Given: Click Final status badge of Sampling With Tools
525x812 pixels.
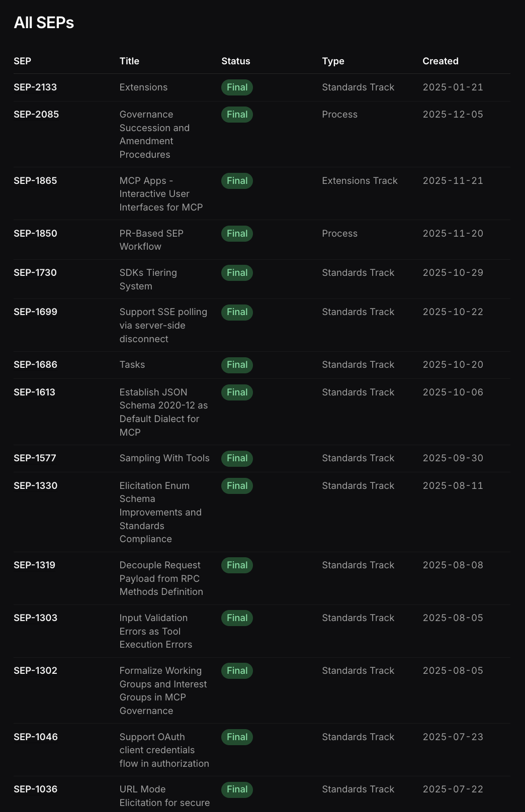Looking at the screenshot, I should 237,458.
